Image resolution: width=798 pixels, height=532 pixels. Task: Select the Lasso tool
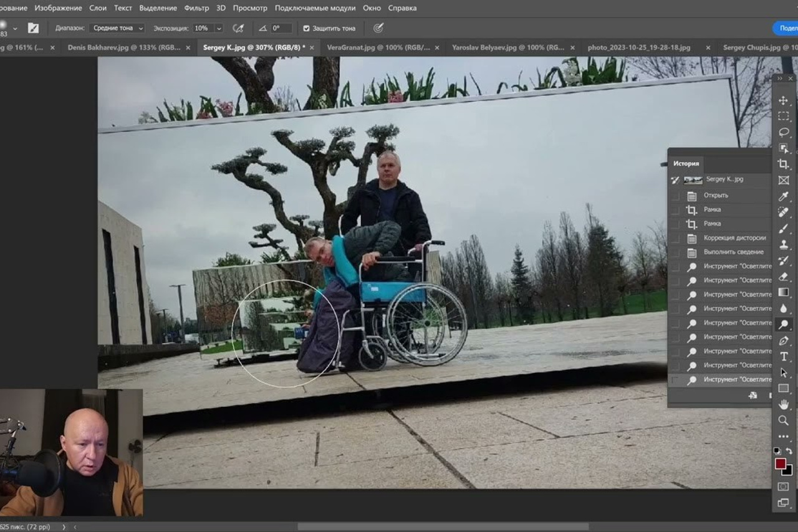click(x=784, y=132)
